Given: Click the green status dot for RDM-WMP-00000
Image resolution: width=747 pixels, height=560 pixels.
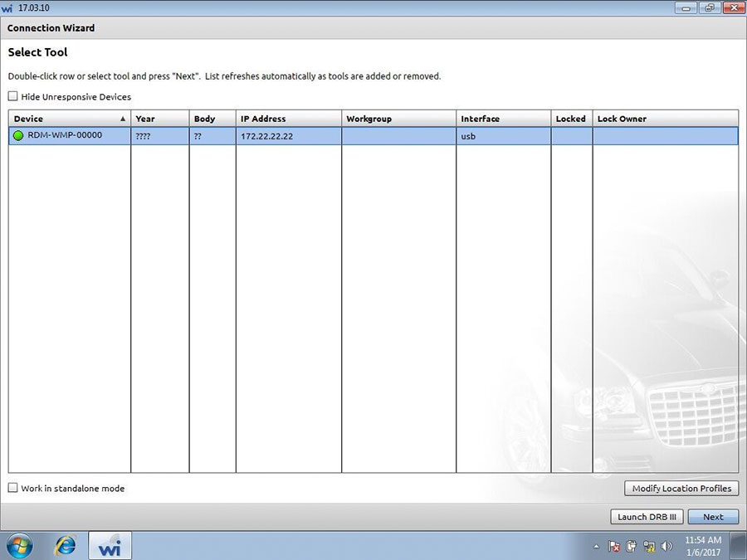Looking at the screenshot, I should 18,136.
